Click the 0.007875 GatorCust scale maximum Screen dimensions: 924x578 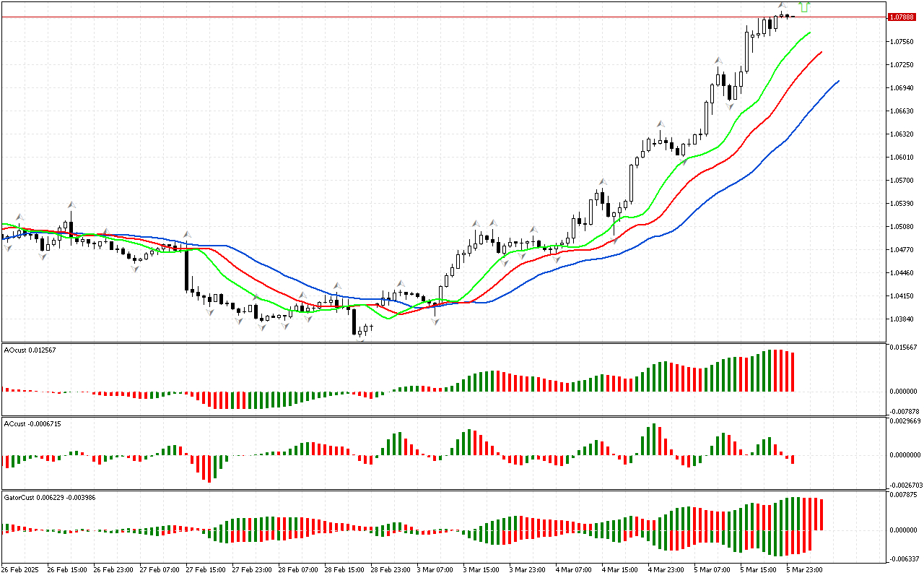905,495
